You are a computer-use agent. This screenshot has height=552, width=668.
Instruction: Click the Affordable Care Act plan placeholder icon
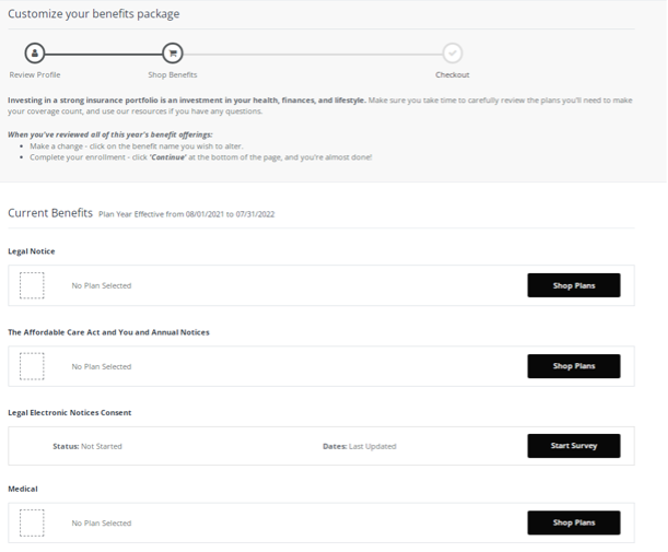click(x=32, y=366)
